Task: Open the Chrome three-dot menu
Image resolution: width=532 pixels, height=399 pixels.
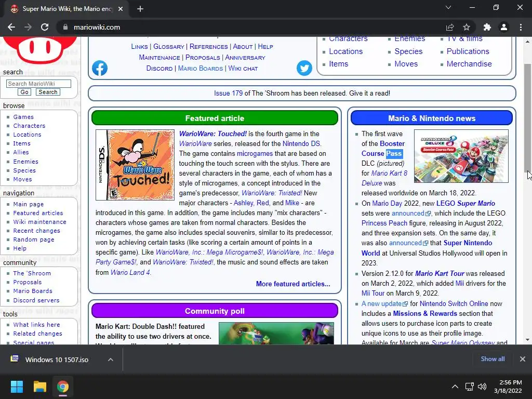Action: (521, 27)
